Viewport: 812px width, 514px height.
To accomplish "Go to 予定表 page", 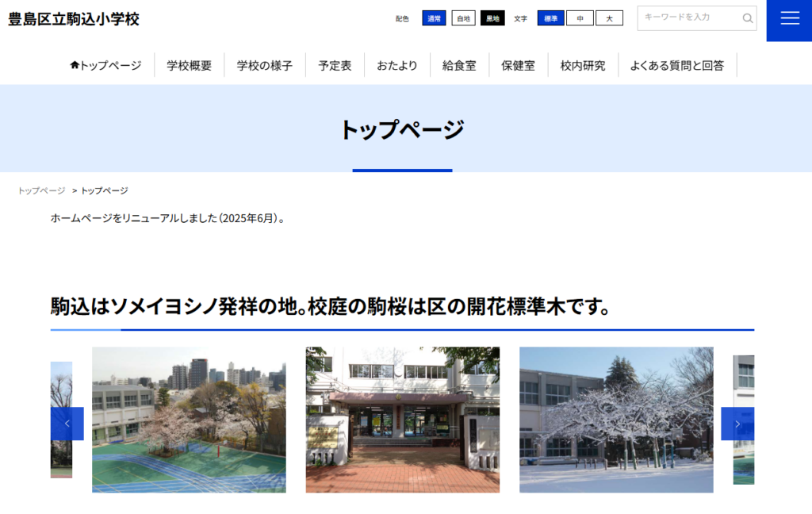I will point(335,66).
